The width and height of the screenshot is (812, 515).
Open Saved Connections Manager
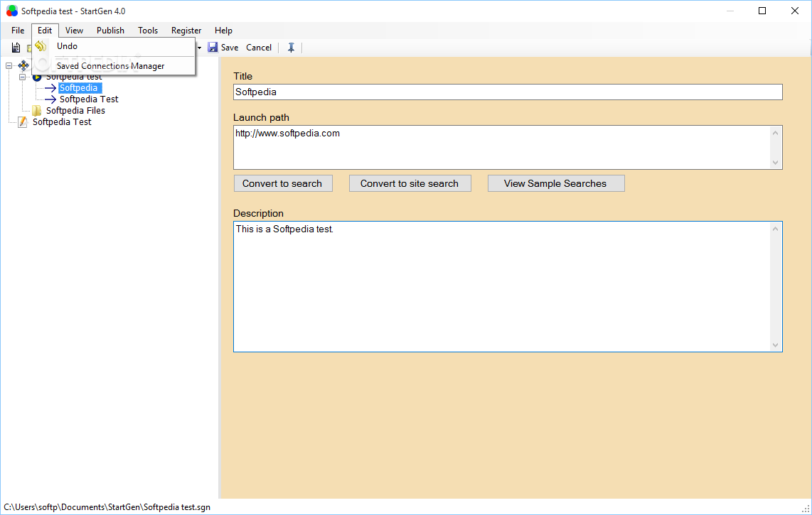(x=114, y=66)
